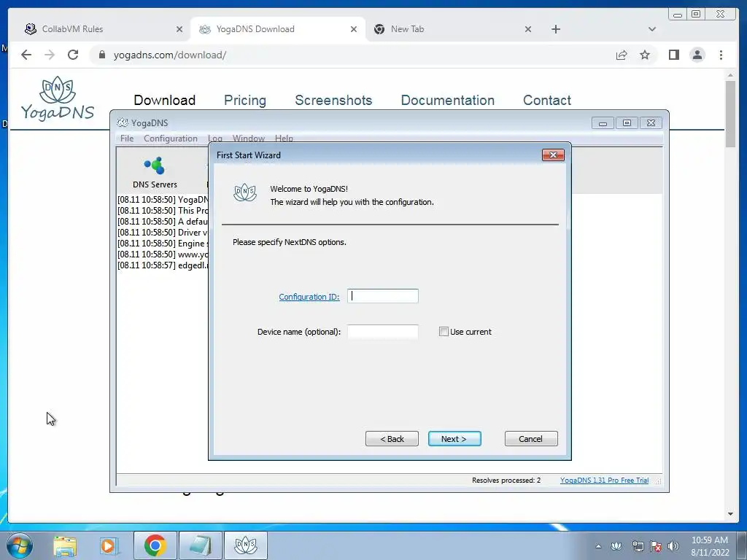Show hidden tray icons arrow
The image size is (747, 560).
pyautogui.click(x=598, y=546)
